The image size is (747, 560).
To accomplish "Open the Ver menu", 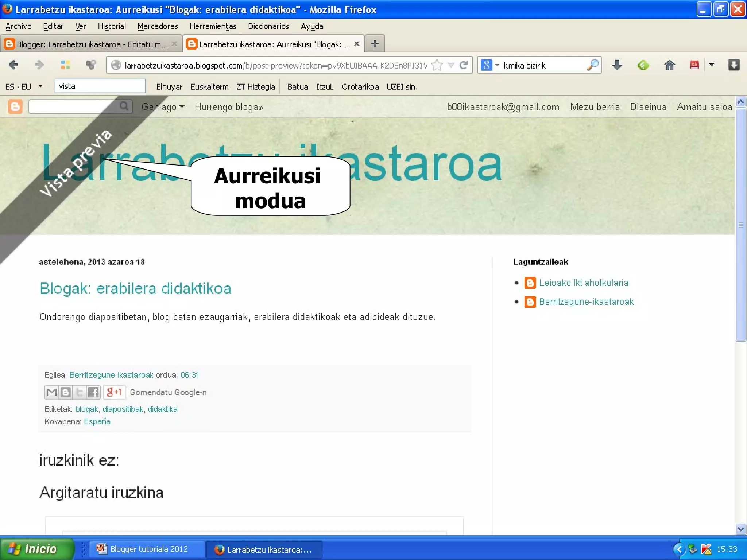I will tap(81, 26).
